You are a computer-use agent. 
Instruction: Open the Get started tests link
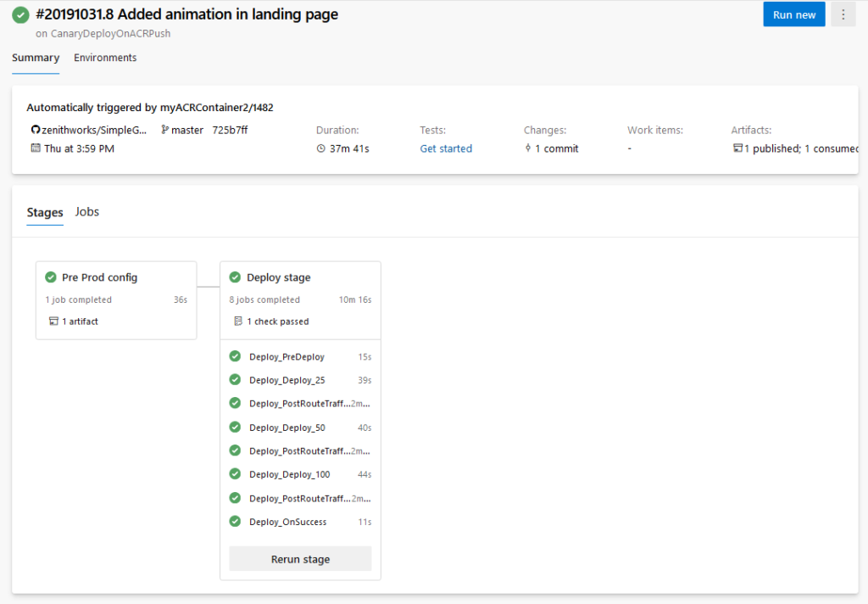[x=446, y=148]
